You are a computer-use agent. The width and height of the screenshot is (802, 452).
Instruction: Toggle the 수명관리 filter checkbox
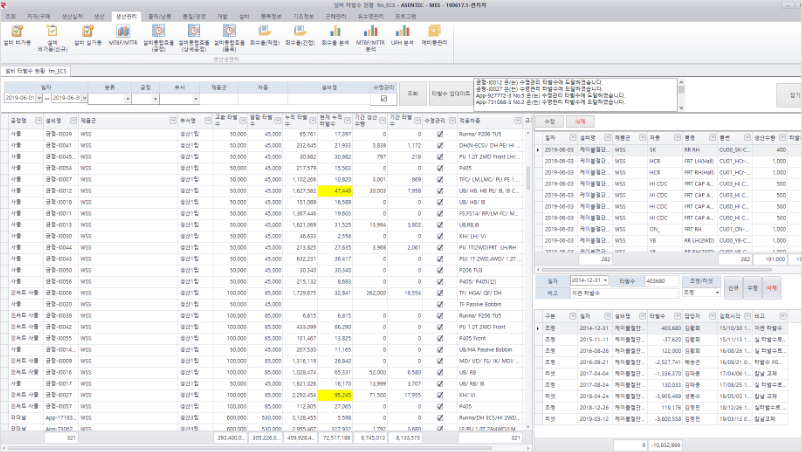tap(384, 98)
